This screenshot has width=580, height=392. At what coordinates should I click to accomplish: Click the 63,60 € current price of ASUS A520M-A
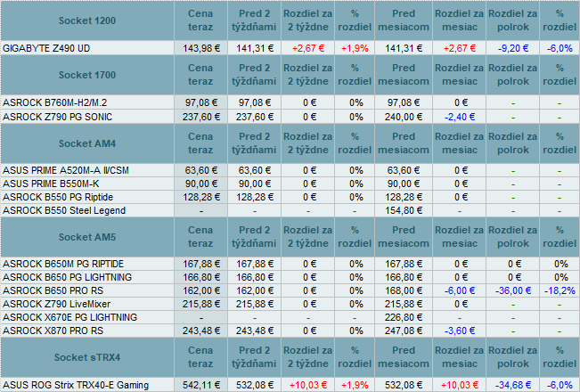click(201, 170)
